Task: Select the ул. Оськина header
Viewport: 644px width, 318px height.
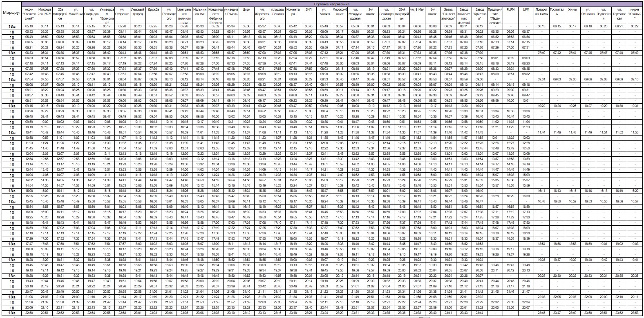Action: (x=588, y=15)
